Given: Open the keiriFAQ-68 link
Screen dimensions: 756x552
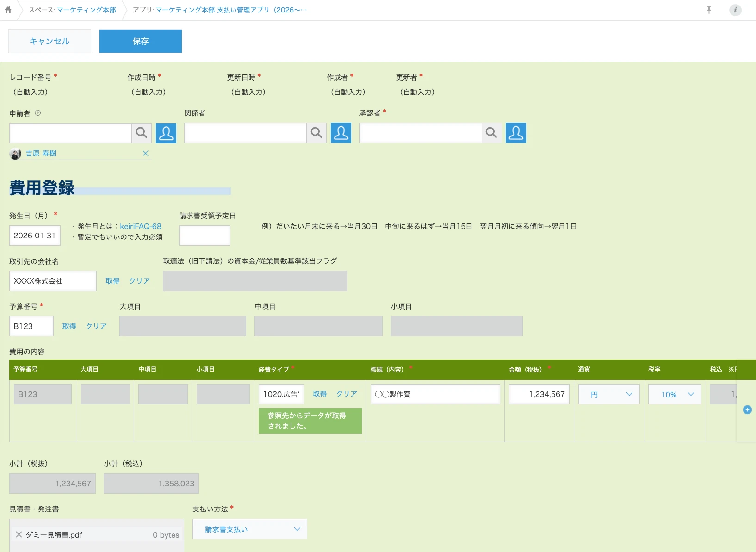Looking at the screenshot, I should tap(141, 226).
